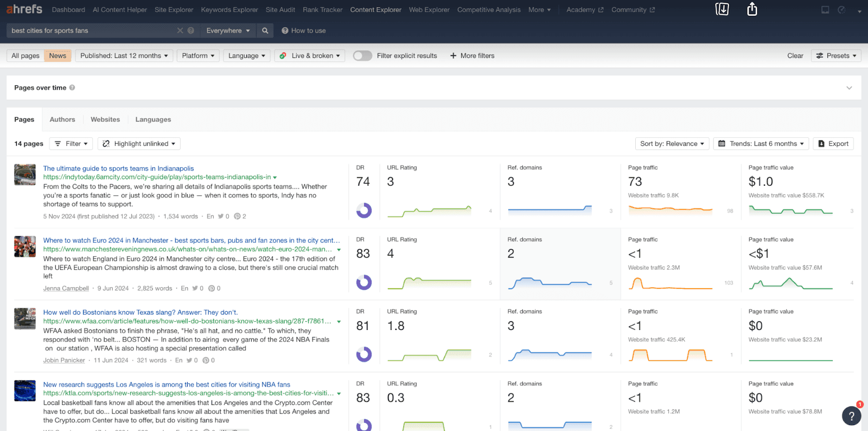The image size is (868, 431).
Task: Open the Platform filter dropdown
Action: point(198,55)
